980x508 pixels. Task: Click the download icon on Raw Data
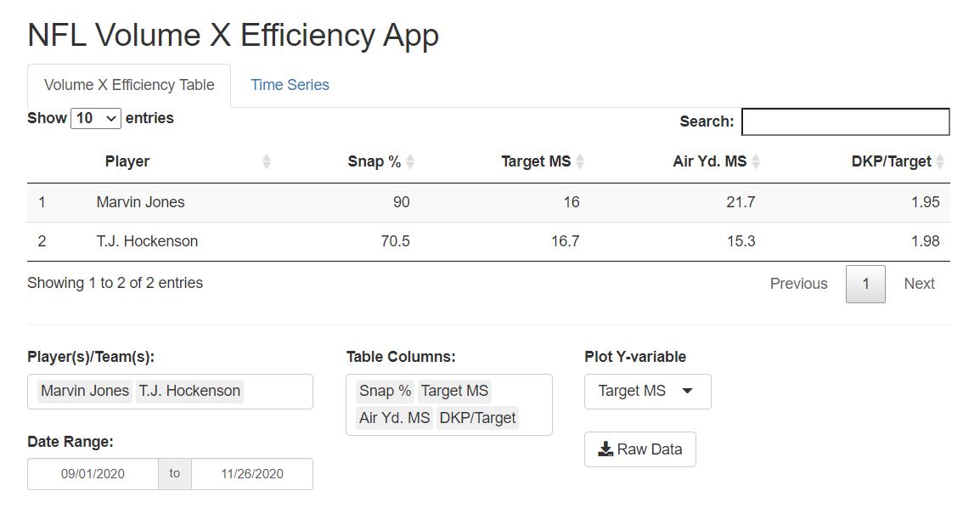pos(605,449)
